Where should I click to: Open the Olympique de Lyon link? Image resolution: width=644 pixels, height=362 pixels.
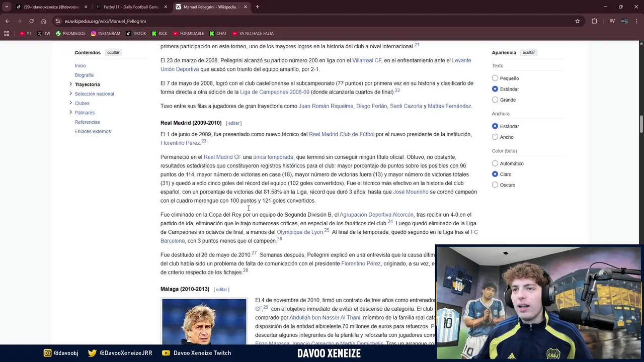click(x=300, y=232)
